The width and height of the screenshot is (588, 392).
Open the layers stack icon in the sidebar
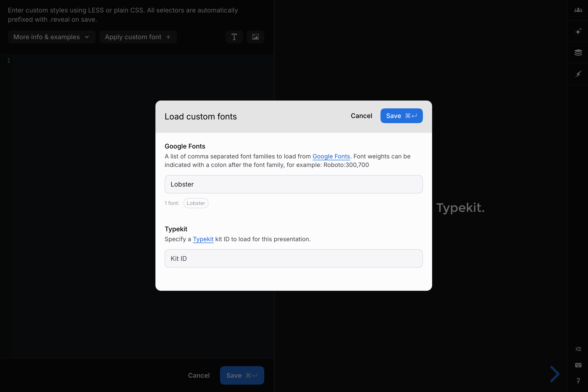(x=578, y=53)
